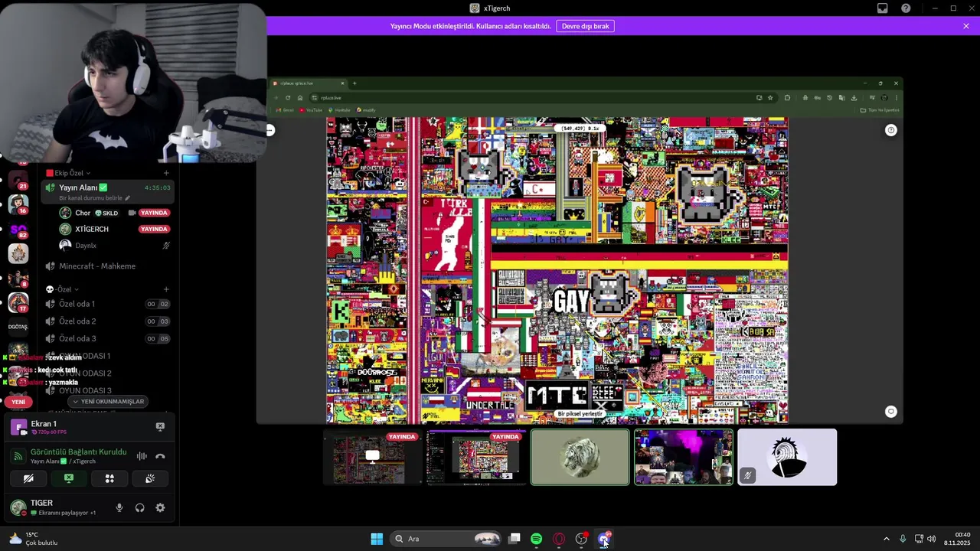This screenshot has height=551, width=980.
Task: Select the 'Yayın Alanı' voice channel
Action: [107, 191]
